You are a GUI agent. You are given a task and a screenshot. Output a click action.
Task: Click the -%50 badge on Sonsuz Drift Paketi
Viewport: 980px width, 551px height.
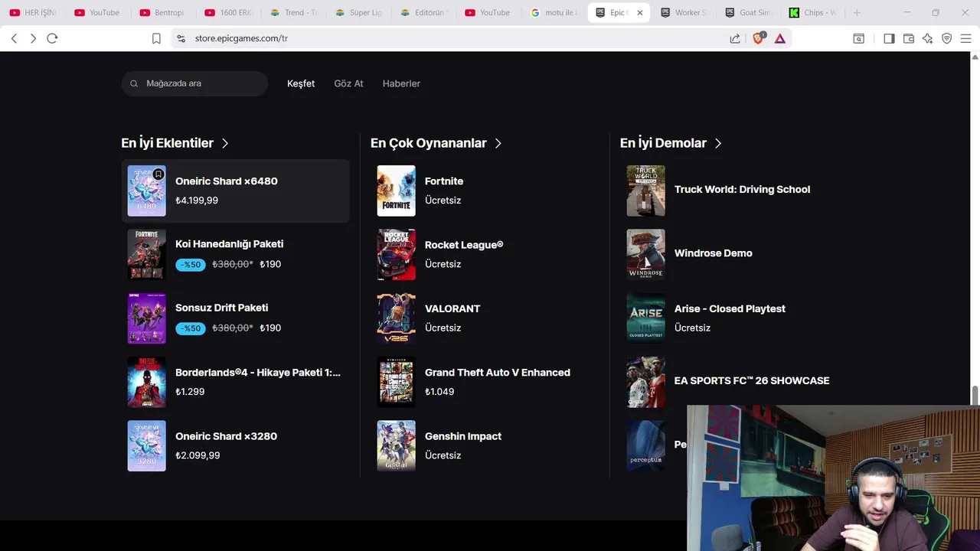191,328
